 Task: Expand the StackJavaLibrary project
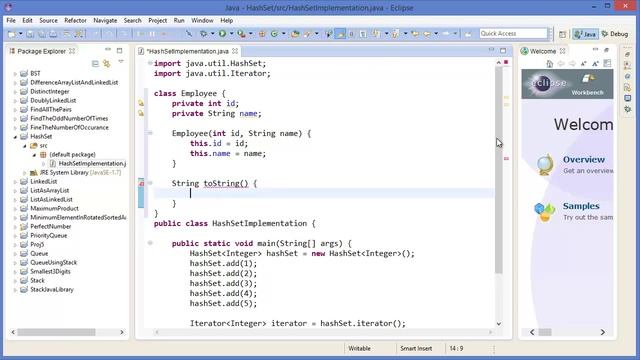point(16,290)
